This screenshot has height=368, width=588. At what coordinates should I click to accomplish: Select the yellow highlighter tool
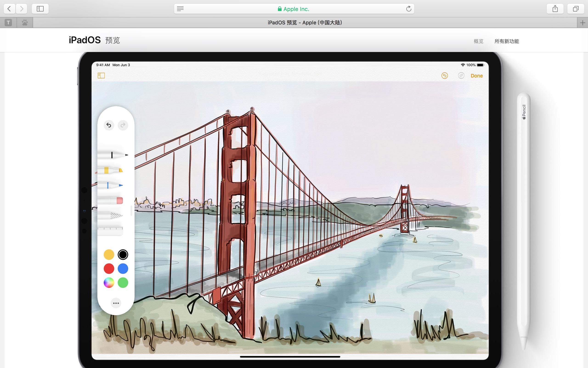pyautogui.click(x=110, y=170)
